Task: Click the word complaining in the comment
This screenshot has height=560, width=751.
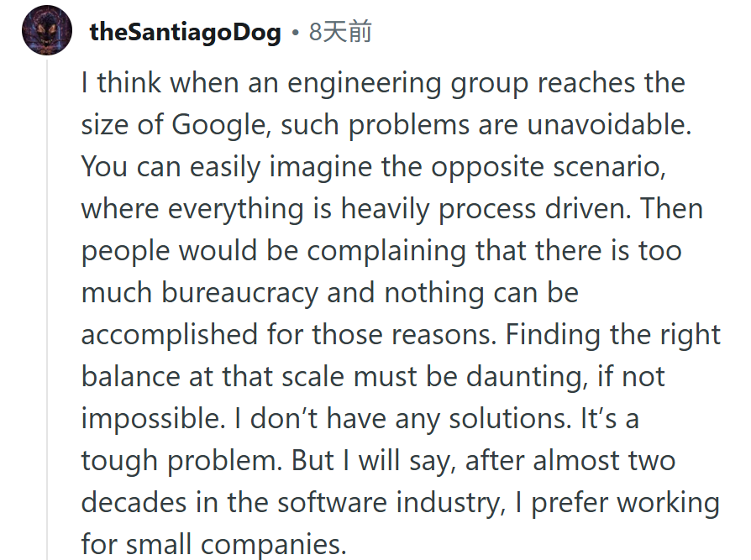Action: [x=386, y=251]
